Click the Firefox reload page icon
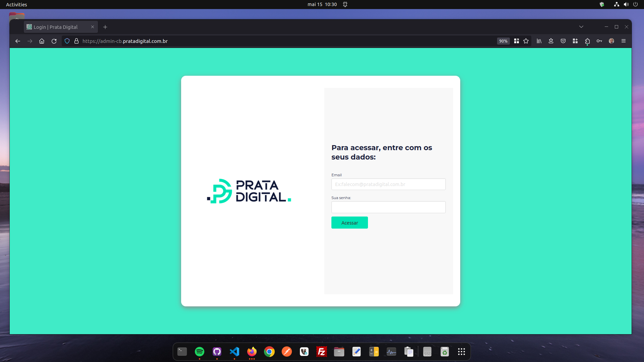Viewport: 644px width, 362px height. pos(54,41)
